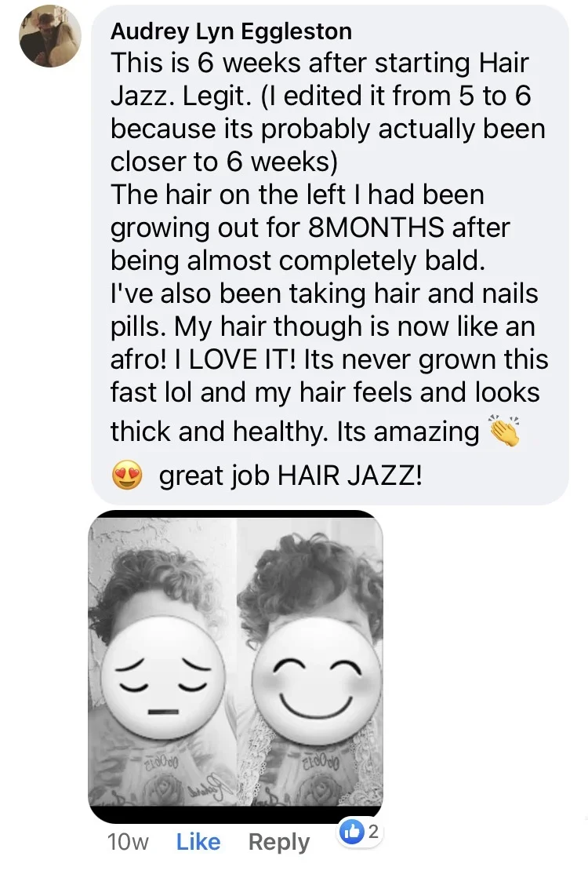Click the "great job HAIR JAZZ!" text
Image resolution: width=588 pixels, height=889 pixels.
[x=291, y=475]
